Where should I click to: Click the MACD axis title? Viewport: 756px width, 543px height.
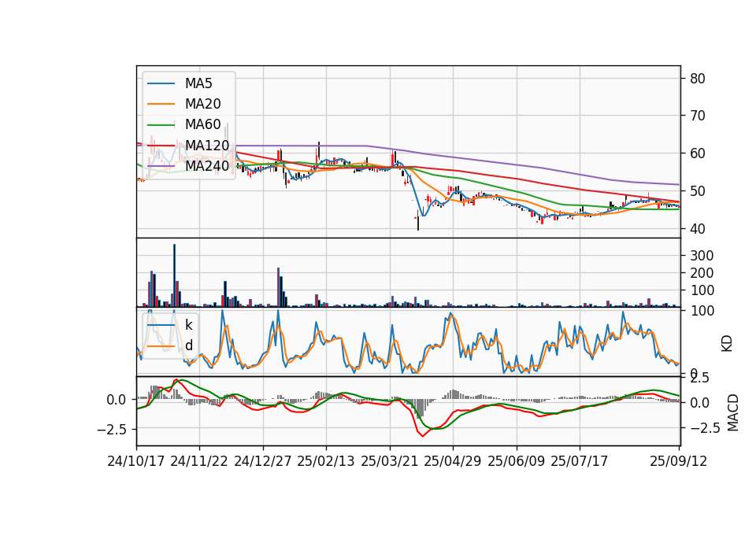(x=733, y=412)
